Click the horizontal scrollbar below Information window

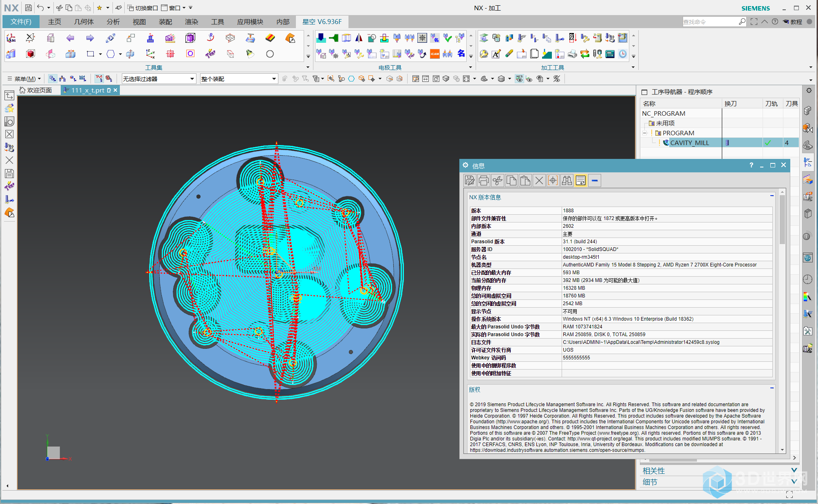672,460
